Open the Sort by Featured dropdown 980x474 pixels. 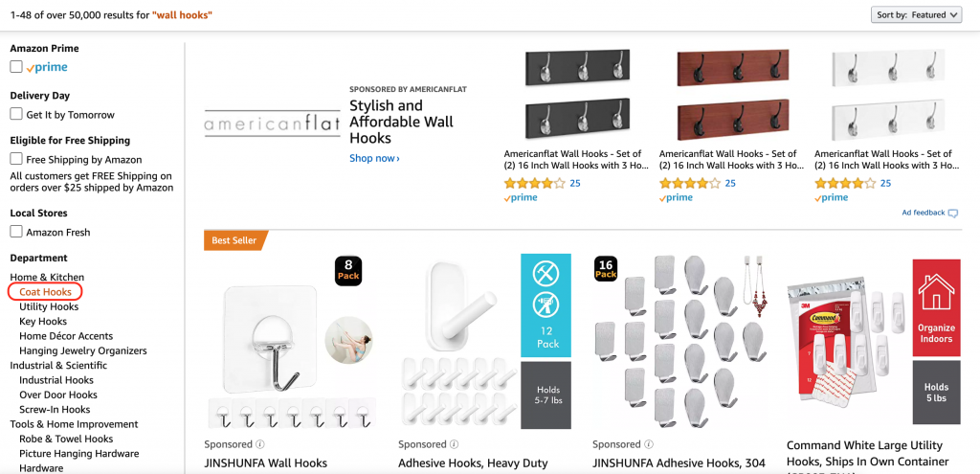coord(916,14)
